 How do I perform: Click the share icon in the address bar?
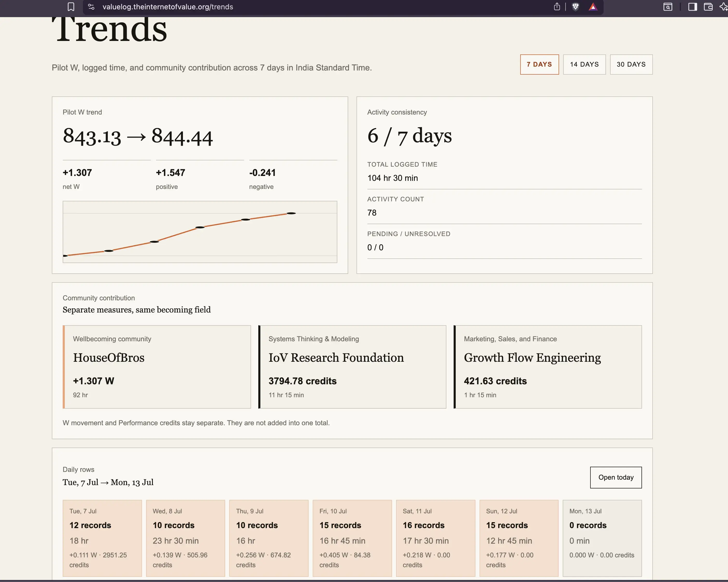point(557,6)
